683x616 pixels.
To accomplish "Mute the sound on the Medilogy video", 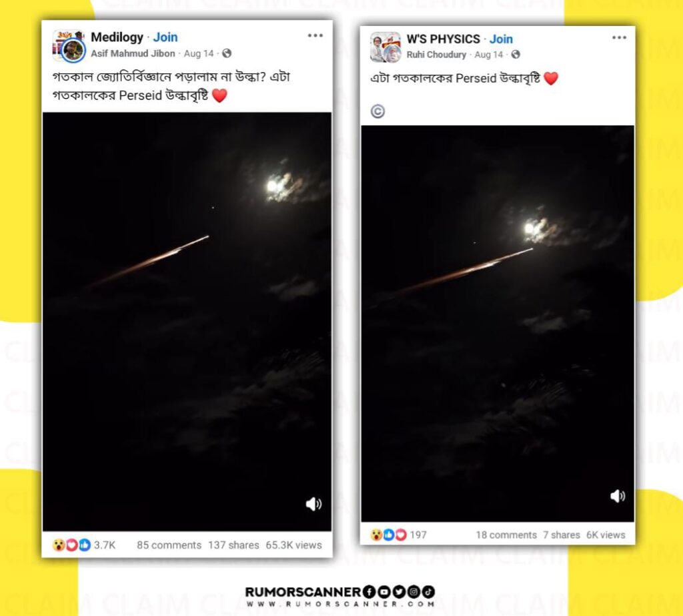I will (x=313, y=504).
